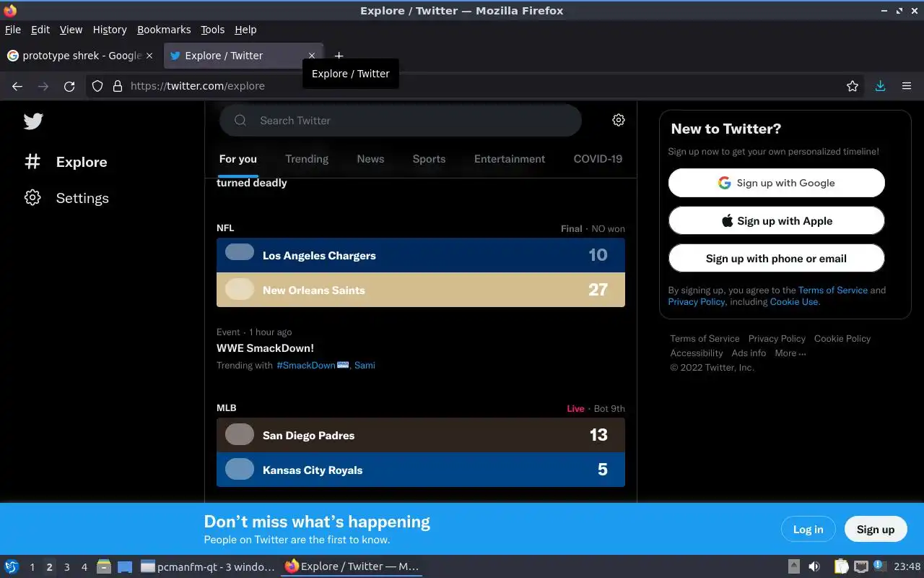
Task: Click the Log in button
Action: click(808, 529)
